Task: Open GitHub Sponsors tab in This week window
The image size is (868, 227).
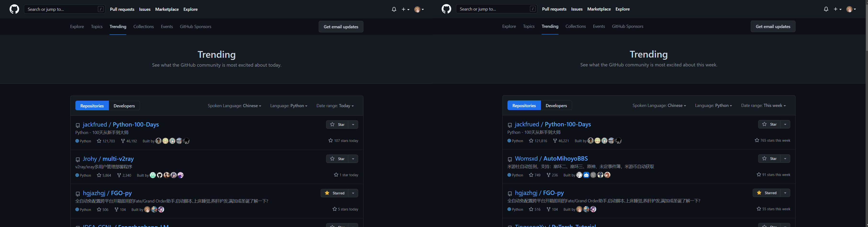Action: (x=627, y=26)
